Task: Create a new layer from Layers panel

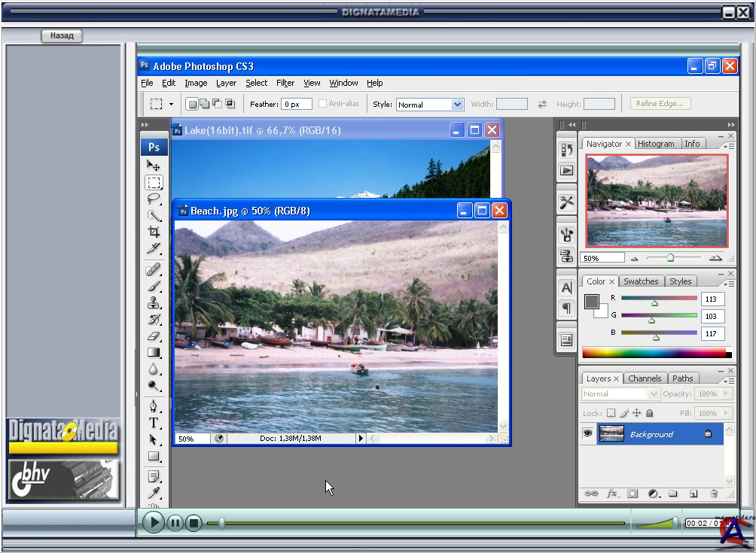Action: pos(694,494)
